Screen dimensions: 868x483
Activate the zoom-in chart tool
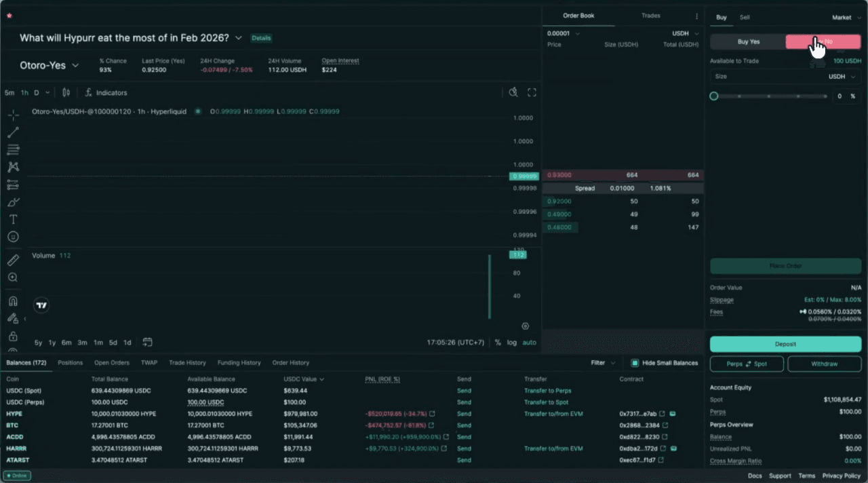(14, 277)
